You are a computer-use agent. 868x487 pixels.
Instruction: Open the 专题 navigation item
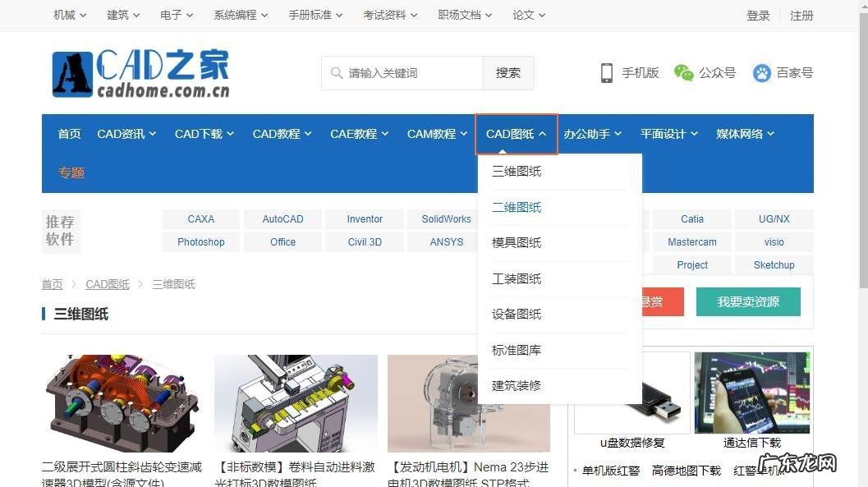(71, 172)
